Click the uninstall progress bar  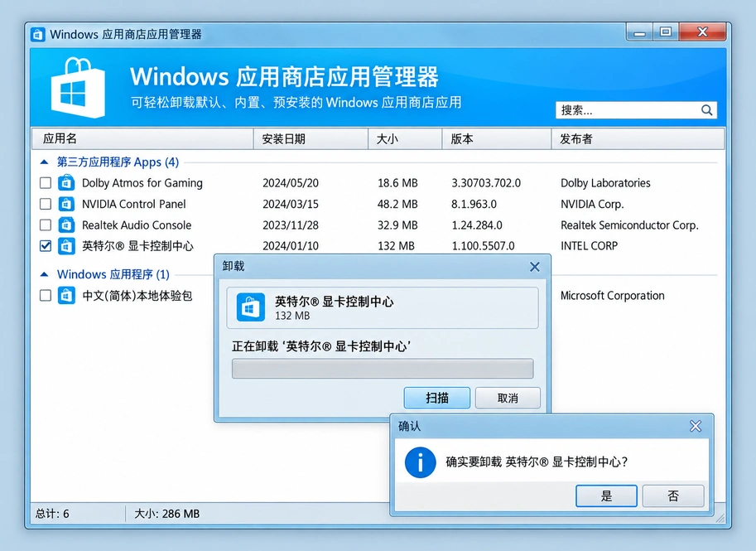click(x=383, y=369)
